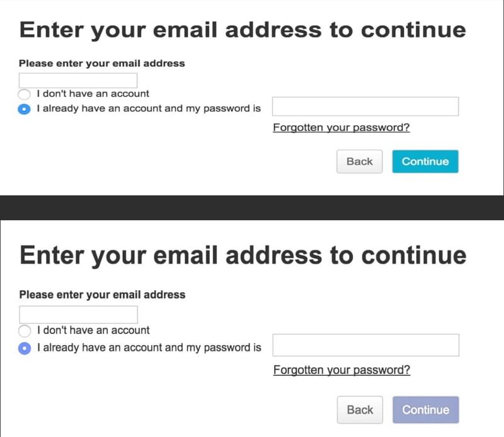Viewport: 504px width, 437px height.
Task: Click the password field in lower form
Action: [366, 345]
